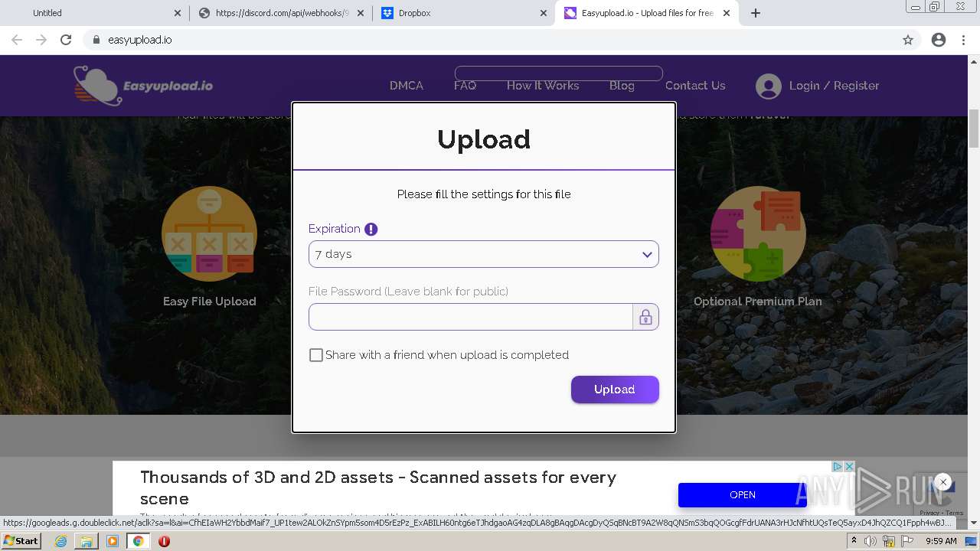The width and height of the screenshot is (980, 551).
Task: Reload the page with refresh icon
Action: pos(66,40)
